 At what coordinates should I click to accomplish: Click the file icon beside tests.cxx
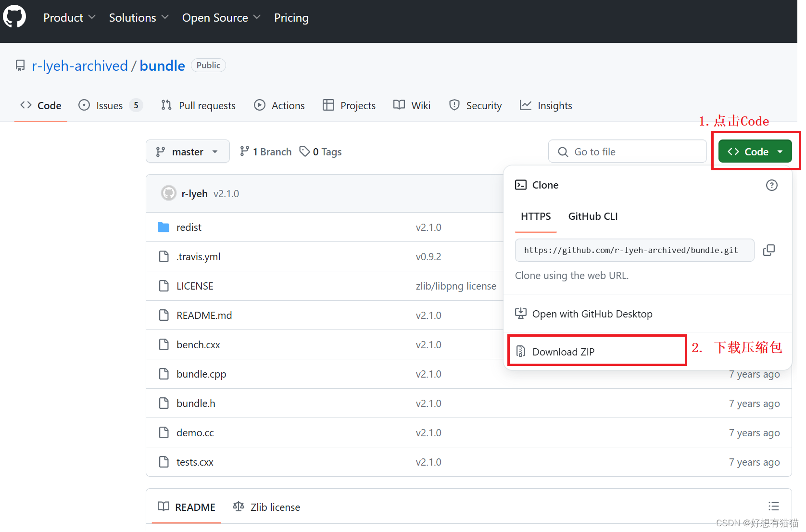[x=164, y=462]
